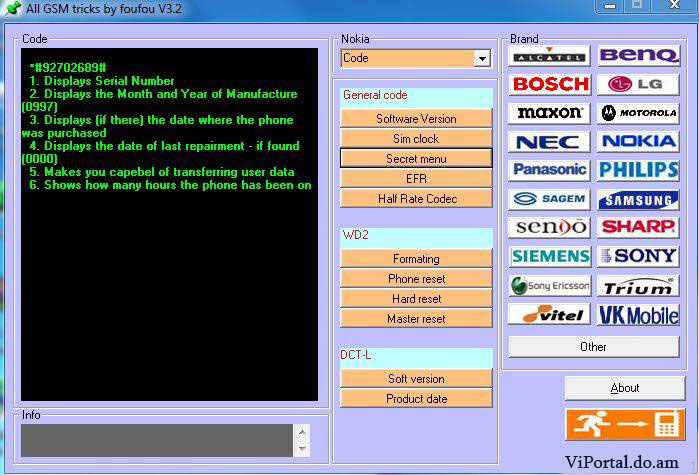699x475 pixels.
Task: Pick the Siemens brand logo
Action: [x=550, y=257]
